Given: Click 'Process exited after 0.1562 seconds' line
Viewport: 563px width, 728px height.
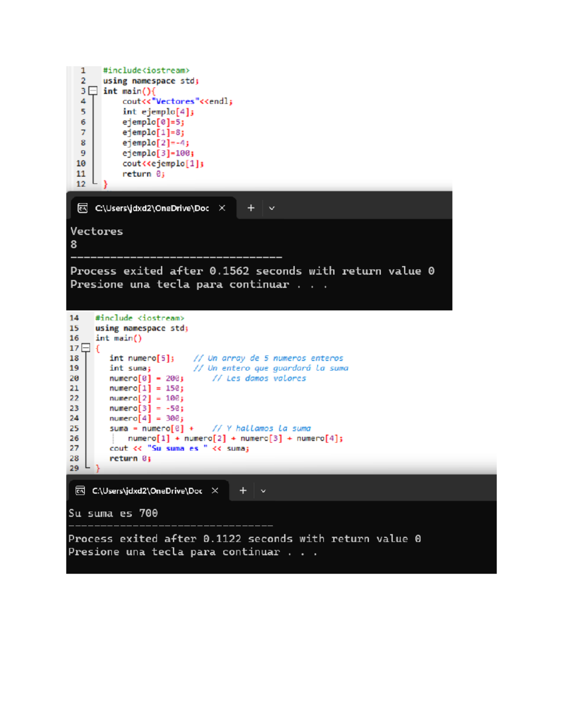Looking at the screenshot, I should pos(252,271).
